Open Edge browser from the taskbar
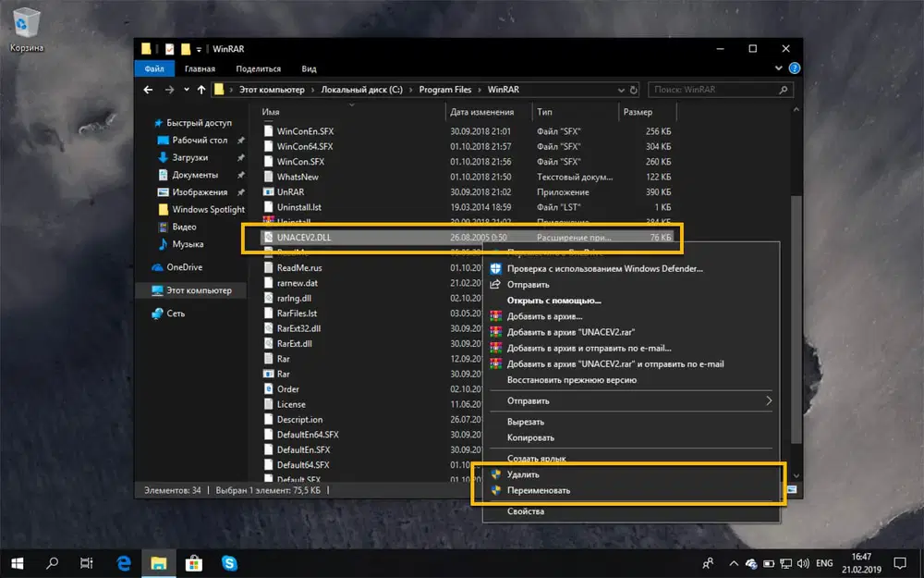924x578 pixels. point(124,561)
